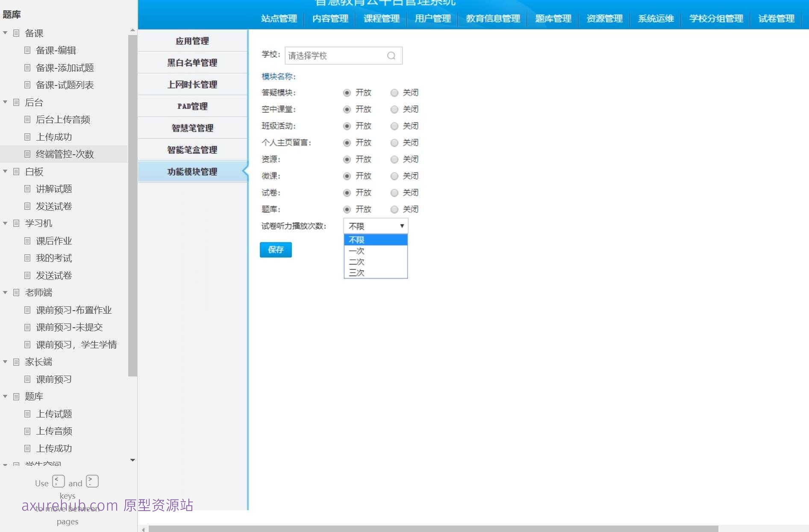Collapse the 学习机 tree node
Viewport: 809px width, 532px height.
[5, 223]
